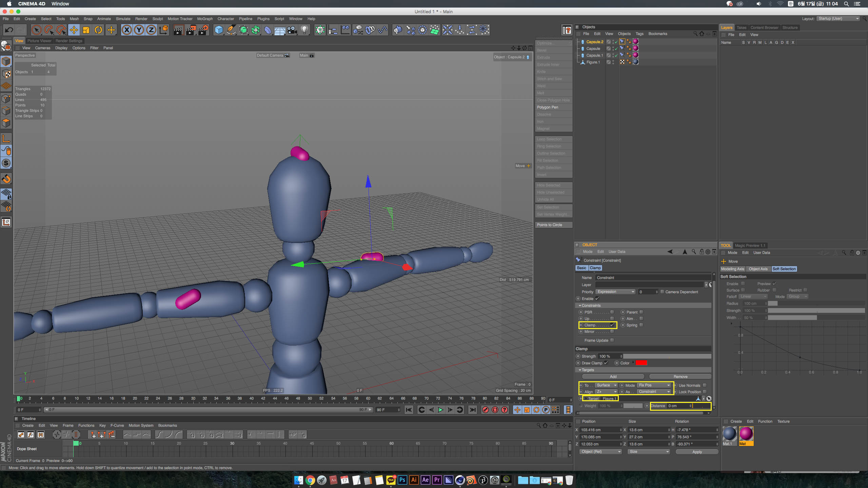The height and width of the screenshot is (488, 868).
Task: Open the MoGraph menu
Action: 205,19
